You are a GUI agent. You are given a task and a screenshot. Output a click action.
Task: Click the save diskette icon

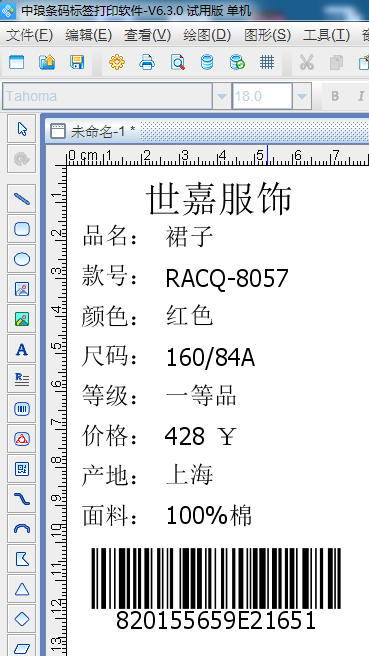tap(77, 62)
